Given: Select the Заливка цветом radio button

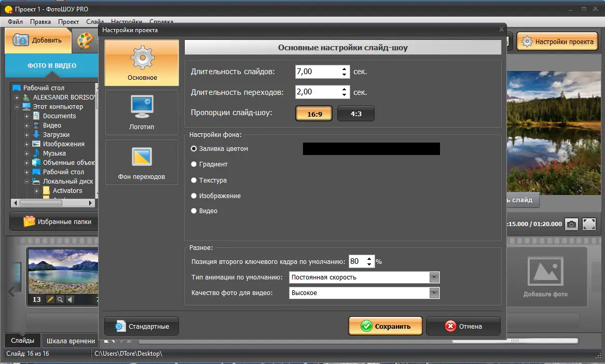Looking at the screenshot, I should [194, 148].
